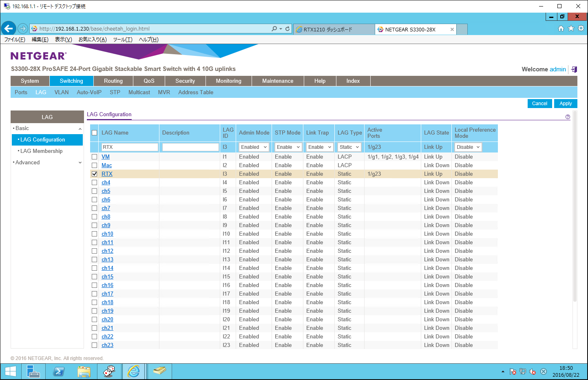Click the volume muted tray icon
588x380 pixels.
tap(533, 371)
